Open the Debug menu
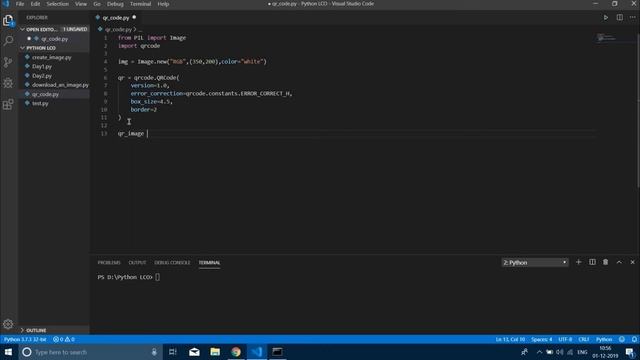The height and width of the screenshot is (360, 640). pos(115,4)
